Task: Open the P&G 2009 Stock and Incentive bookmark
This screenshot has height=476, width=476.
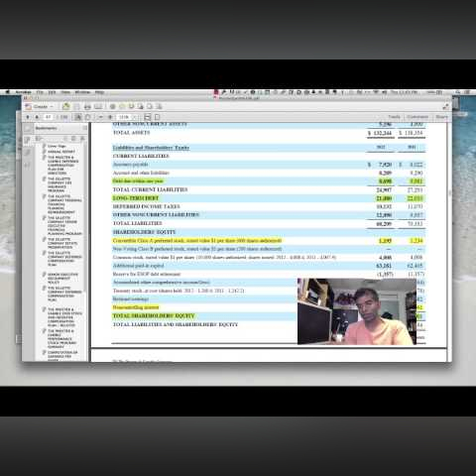Action: (x=65, y=317)
